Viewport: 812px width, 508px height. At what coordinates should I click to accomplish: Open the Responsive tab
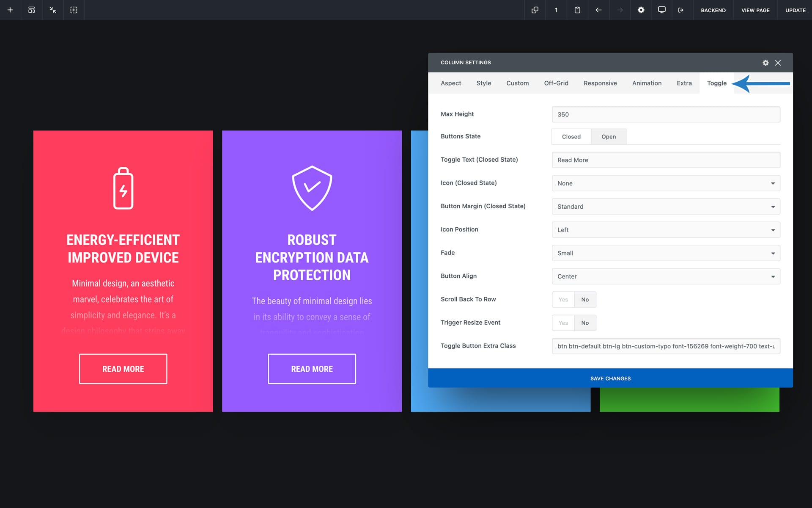point(600,83)
